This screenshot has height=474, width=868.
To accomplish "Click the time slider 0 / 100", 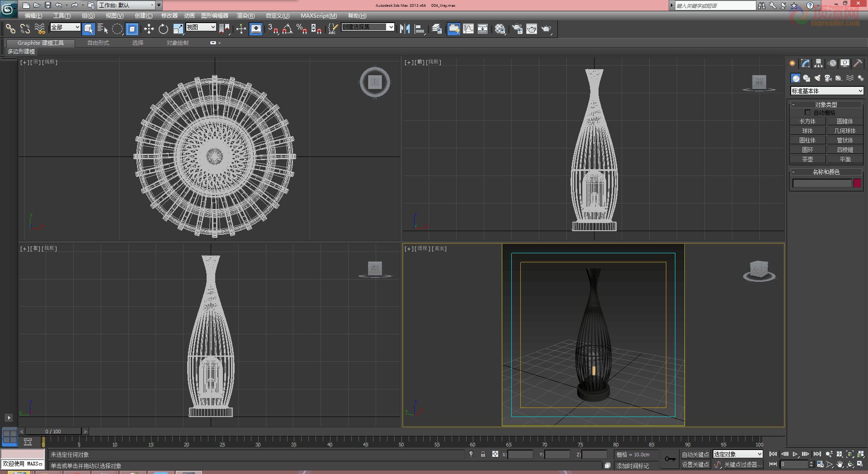I will click(53, 431).
